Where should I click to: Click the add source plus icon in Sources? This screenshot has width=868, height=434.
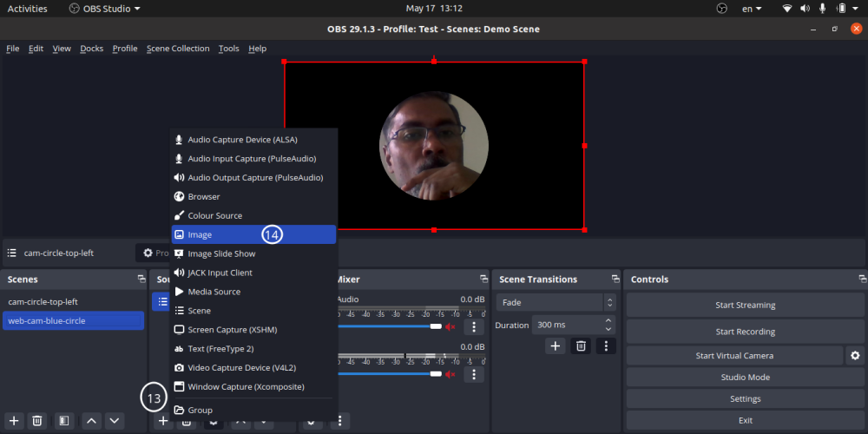[x=163, y=421]
